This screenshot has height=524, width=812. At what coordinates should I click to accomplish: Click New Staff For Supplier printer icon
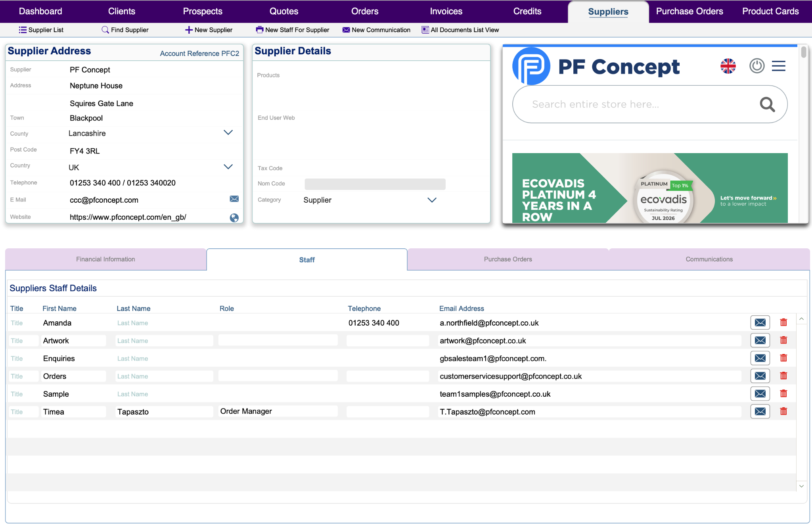pyautogui.click(x=259, y=30)
